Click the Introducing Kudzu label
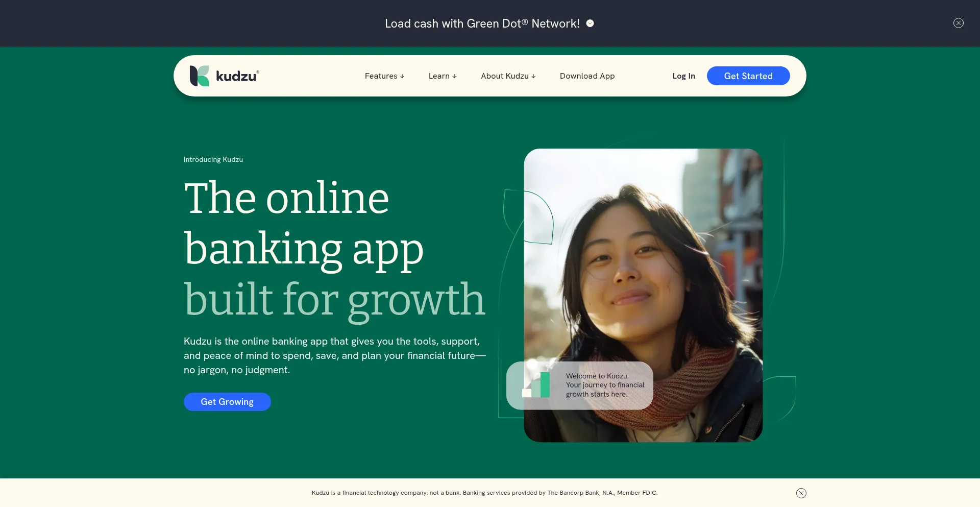Viewport: 980px width, 507px height. [x=213, y=159]
